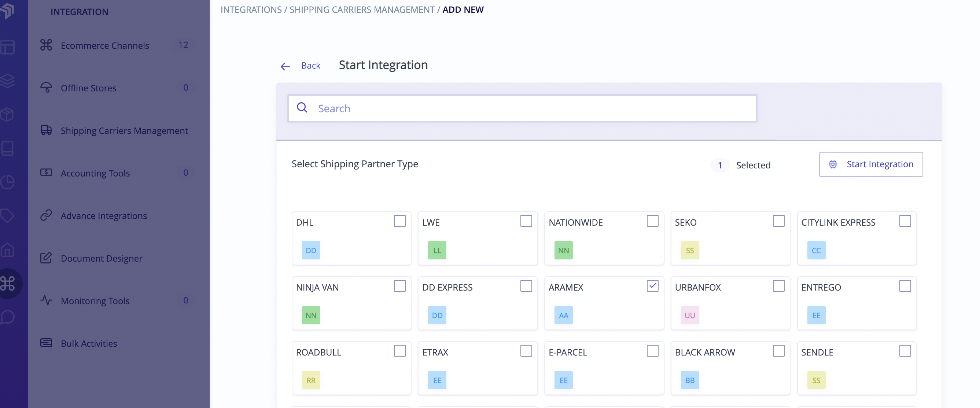Click the CC badge on Citylink Express card
Image resolution: width=980 pixels, height=408 pixels.
(x=816, y=250)
